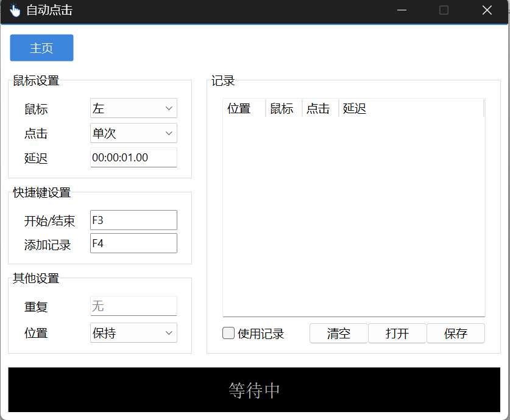510x420 pixels.
Task: Click the 重复 repeat input field
Action: (133, 306)
